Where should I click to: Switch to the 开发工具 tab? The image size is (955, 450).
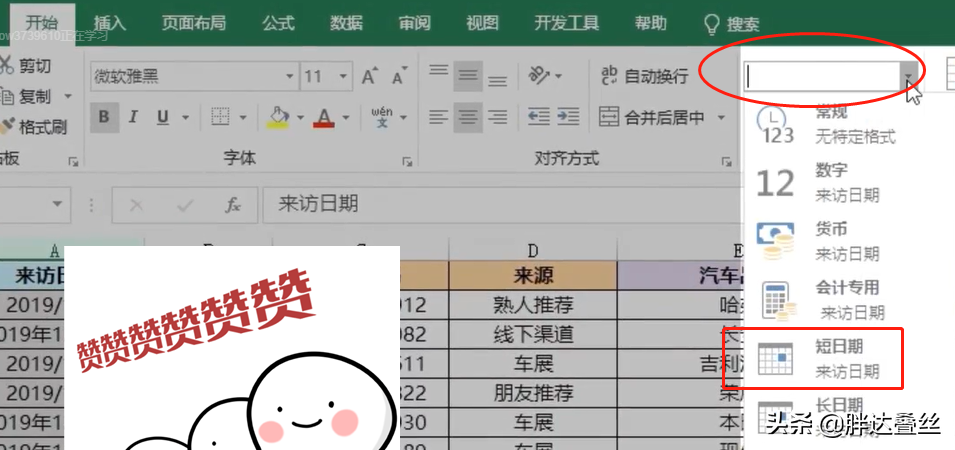pos(566,23)
